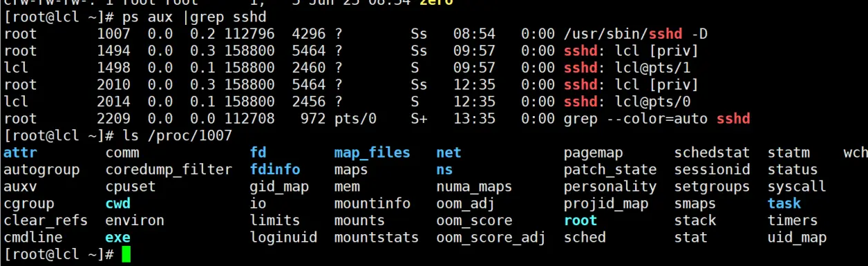Click PID 2209 in the process list
Viewport: 868px width, 266px height.
pyautogui.click(x=113, y=119)
